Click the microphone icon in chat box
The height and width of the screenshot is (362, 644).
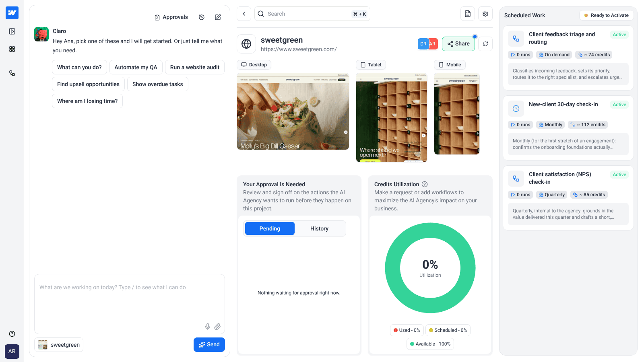click(208, 327)
